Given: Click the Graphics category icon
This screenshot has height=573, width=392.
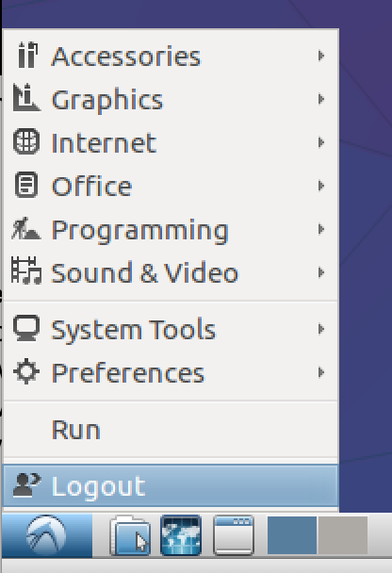Looking at the screenshot, I should coord(26,98).
